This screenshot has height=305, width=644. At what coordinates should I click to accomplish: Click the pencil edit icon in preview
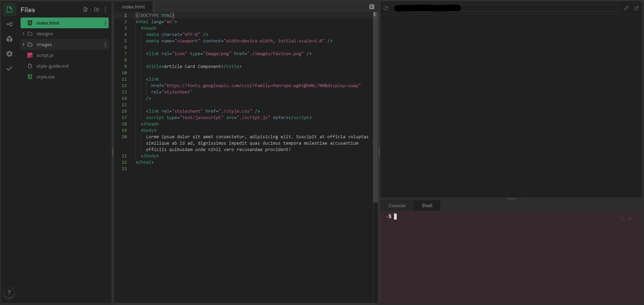coord(627,8)
